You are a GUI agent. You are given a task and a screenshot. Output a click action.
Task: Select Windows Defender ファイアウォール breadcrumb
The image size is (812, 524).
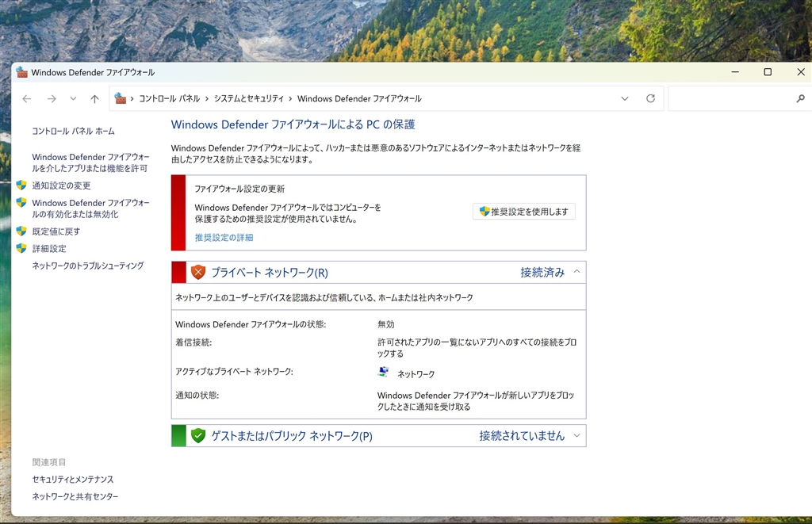click(359, 98)
